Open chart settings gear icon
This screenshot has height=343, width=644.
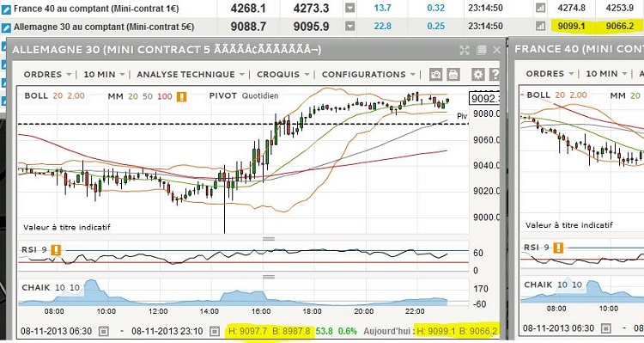(x=477, y=75)
